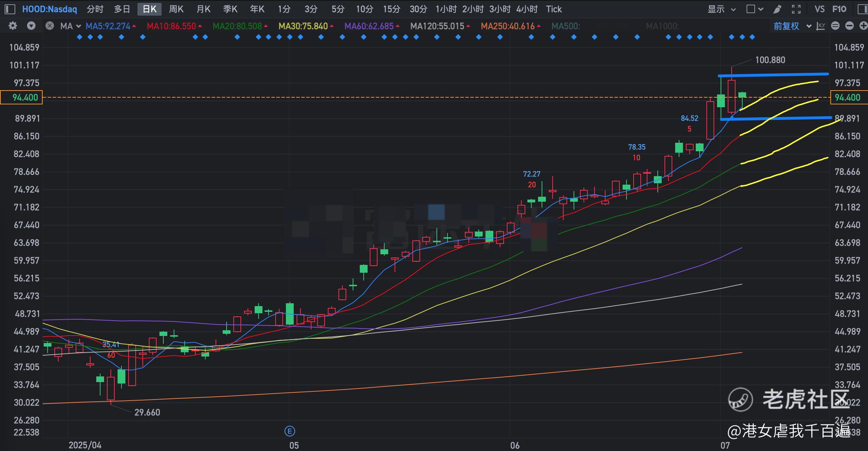Image resolution: width=868 pixels, height=451 pixels.
Task: Switch to 季K quarterly tab
Action: [x=230, y=9]
